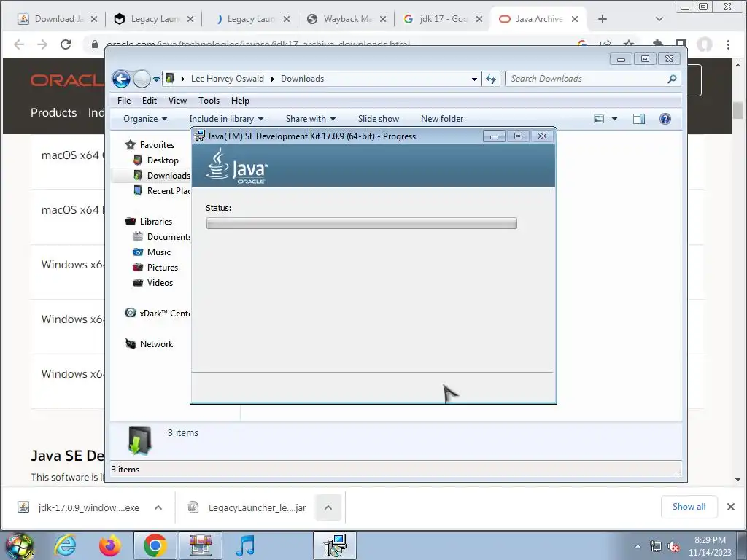The height and width of the screenshot is (560, 747).
Task: Reload the Chrome page
Action: pos(66,44)
